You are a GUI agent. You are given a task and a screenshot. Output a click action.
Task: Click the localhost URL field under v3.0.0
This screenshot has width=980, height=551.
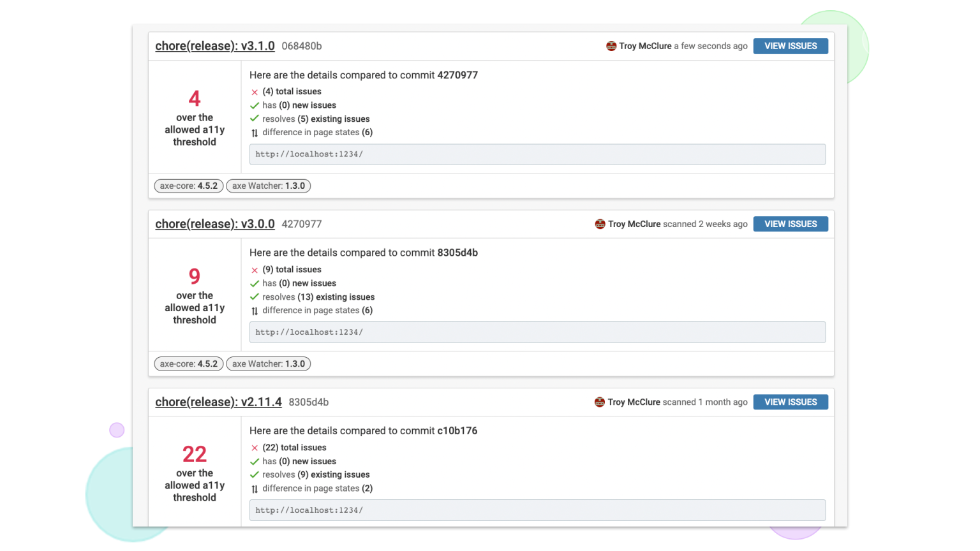(x=537, y=332)
